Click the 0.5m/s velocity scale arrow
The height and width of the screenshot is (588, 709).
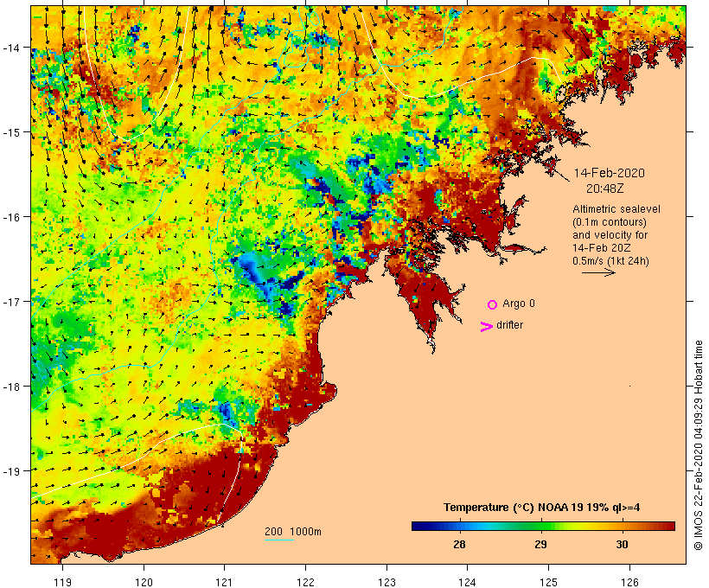pyautogui.click(x=598, y=272)
